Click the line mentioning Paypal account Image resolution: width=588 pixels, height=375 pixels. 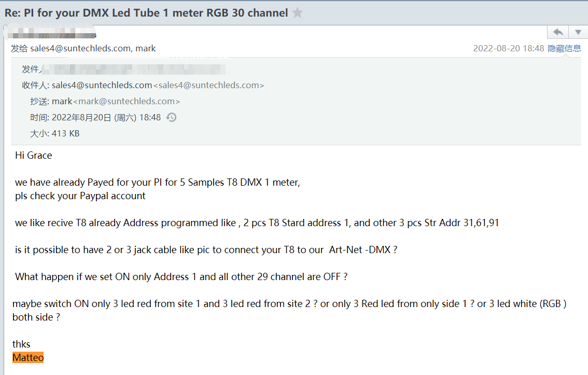coord(80,196)
